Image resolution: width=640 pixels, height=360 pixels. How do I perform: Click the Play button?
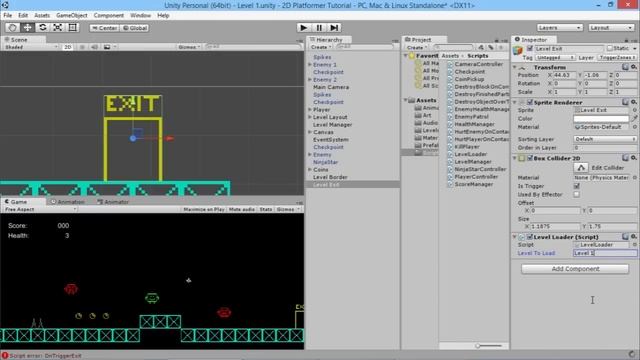click(x=303, y=27)
